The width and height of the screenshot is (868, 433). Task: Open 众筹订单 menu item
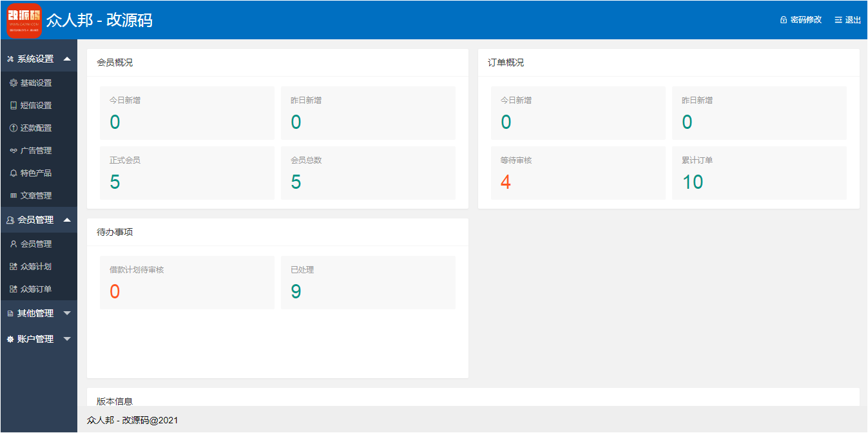tap(39, 289)
